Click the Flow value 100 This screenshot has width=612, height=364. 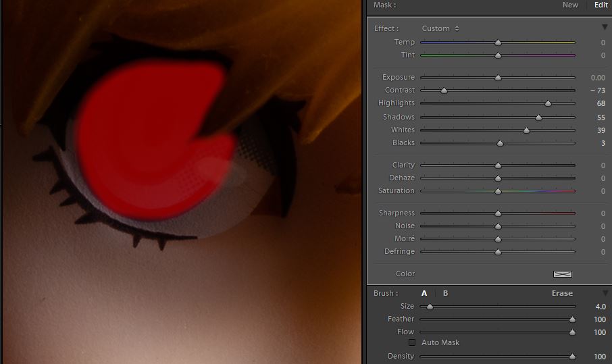[600, 332]
